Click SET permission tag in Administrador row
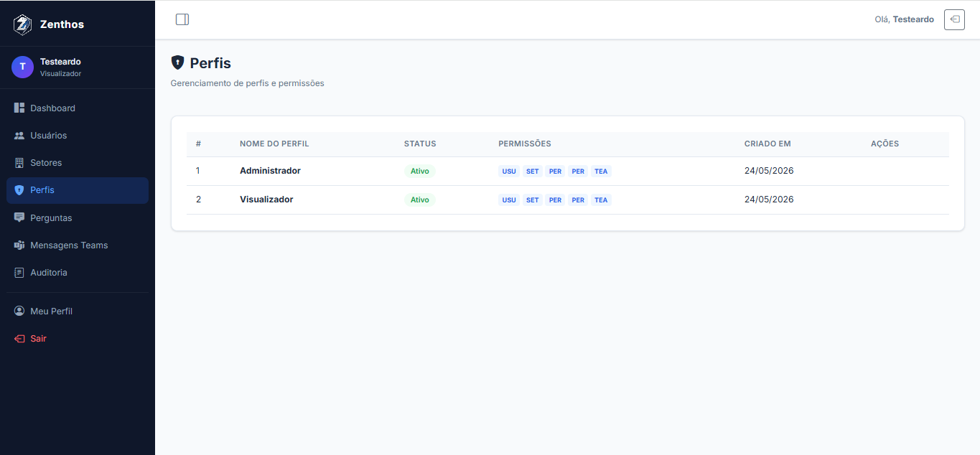The height and width of the screenshot is (455, 980). coord(532,172)
